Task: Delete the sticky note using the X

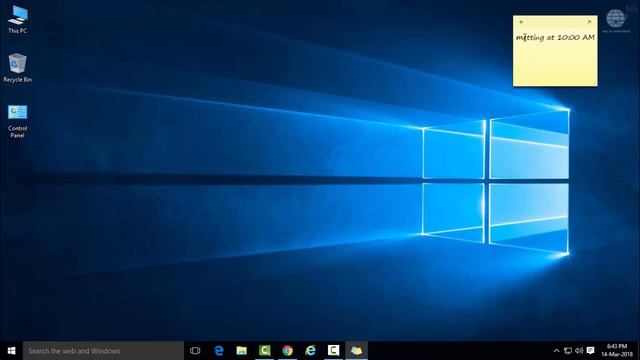Action: (x=589, y=22)
